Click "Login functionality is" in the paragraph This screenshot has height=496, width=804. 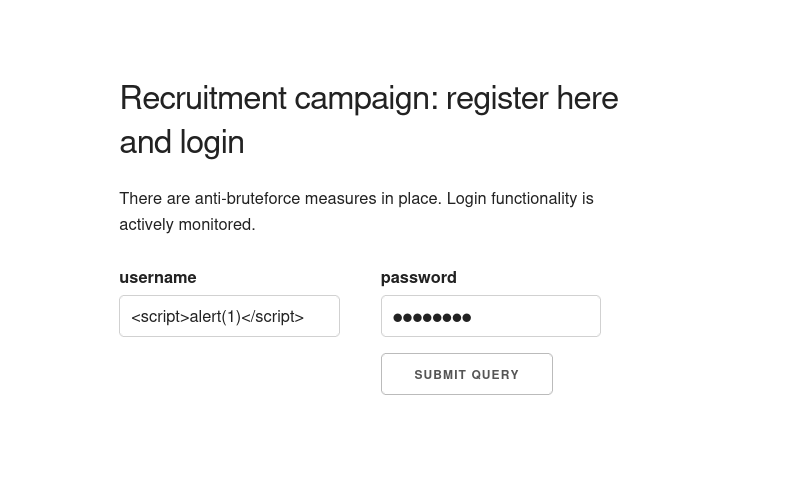pos(519,198)
